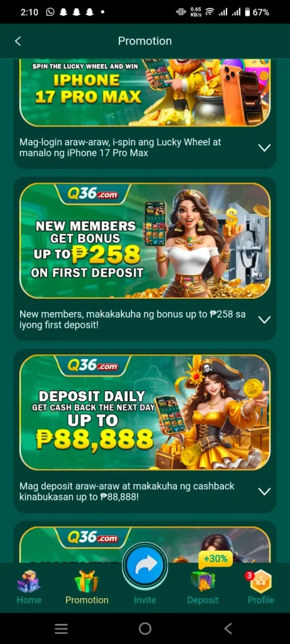Viewport: 290px width, 644px height.
Task: Open the Deposit Daily ₱88,888 cashback banner
Action: (x=145, y=413)
